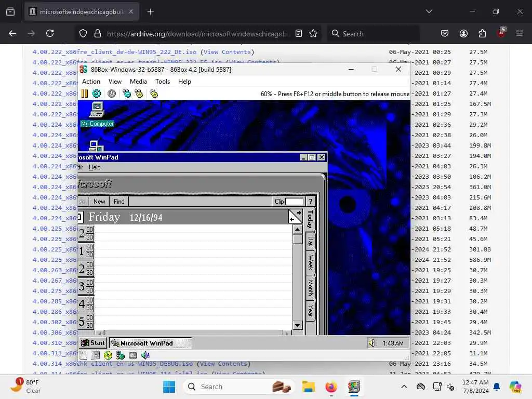Image resolution: width=532 pixels, height=399 pixels.
Task: Go back in Firefox
Action: [12, 33]
